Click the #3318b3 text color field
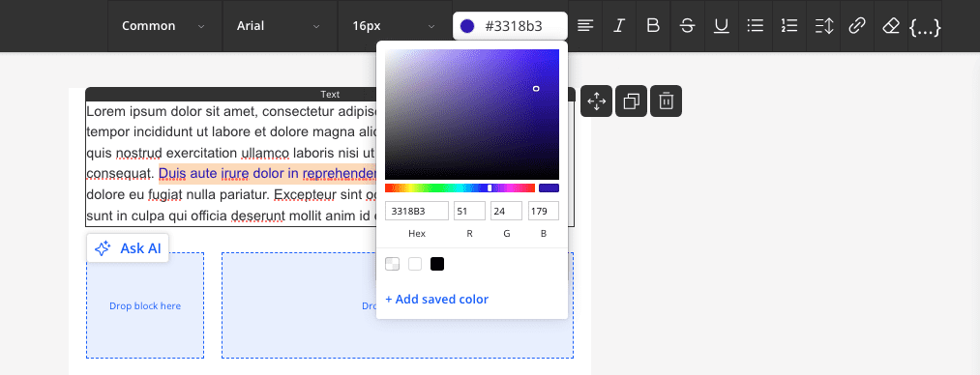The width and height of the screenshot is (980, 375). (x=510, y=25)
